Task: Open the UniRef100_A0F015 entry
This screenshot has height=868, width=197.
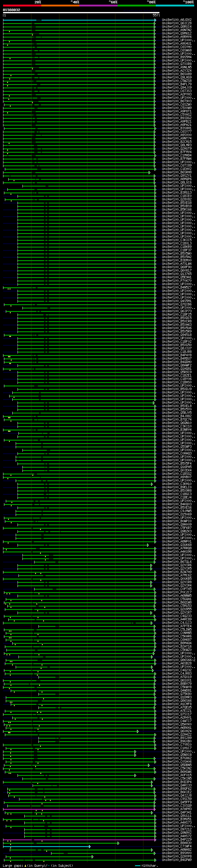Action: 177,775
